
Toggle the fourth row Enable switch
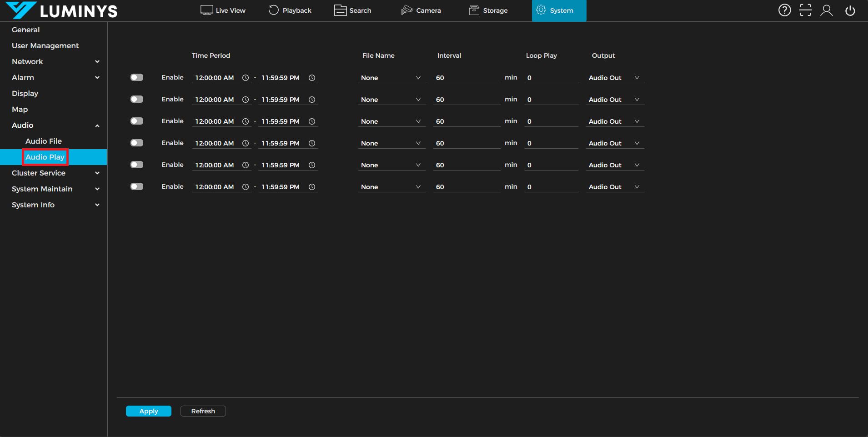pos(137,143)
